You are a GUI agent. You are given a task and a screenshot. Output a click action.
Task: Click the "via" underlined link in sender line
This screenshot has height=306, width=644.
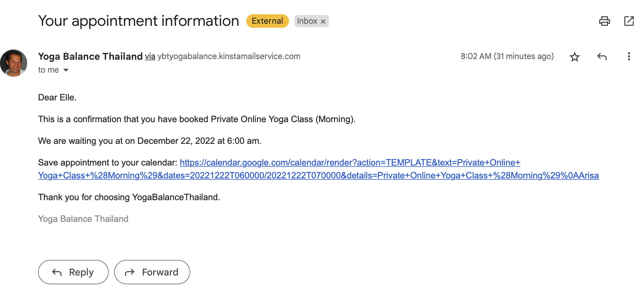pyautogui.click(x=150, y=56)
